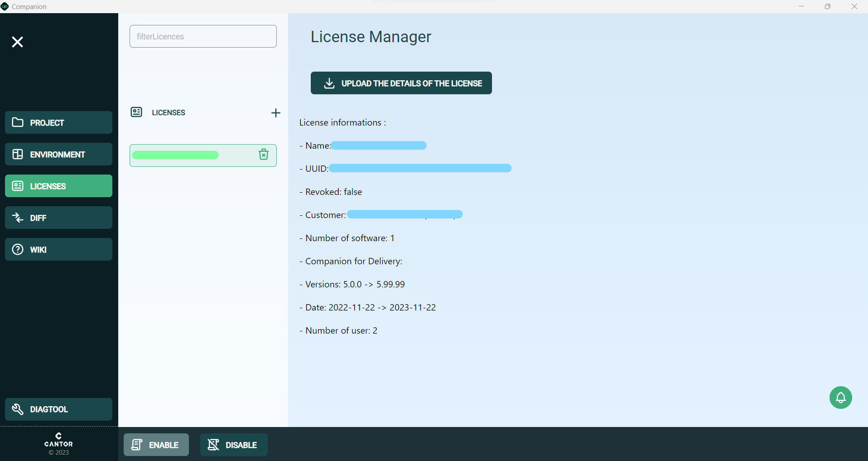Click the 'Number of software: 1' line
The height and width of the screenshot is (461, 868).
(x=347, y=238)
